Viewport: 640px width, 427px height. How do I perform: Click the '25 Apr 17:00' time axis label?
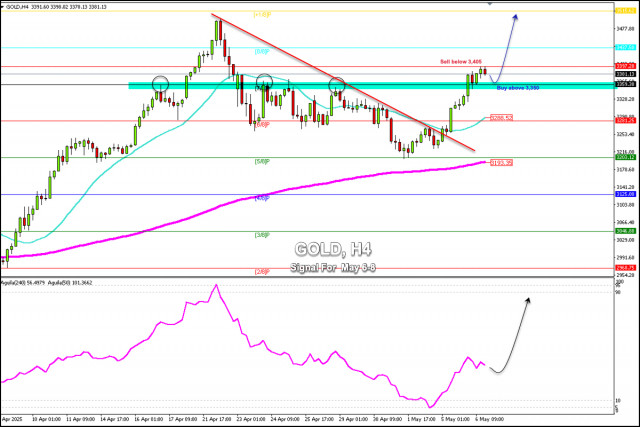tap(319, 419)
